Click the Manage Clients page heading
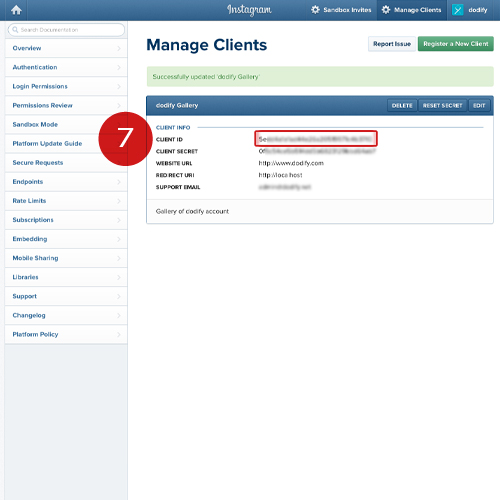 (207, 45)
